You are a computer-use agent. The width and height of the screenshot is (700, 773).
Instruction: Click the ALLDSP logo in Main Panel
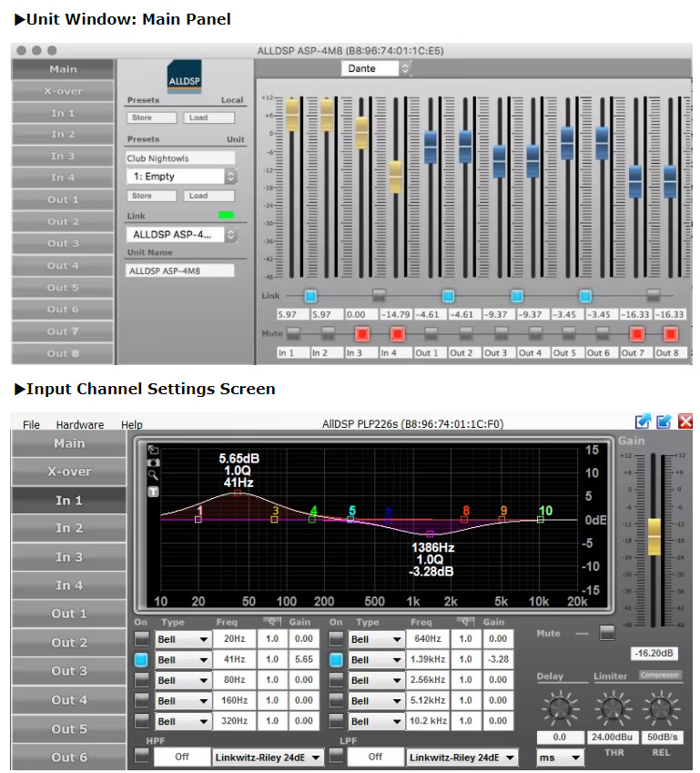[x=184, y=76]
